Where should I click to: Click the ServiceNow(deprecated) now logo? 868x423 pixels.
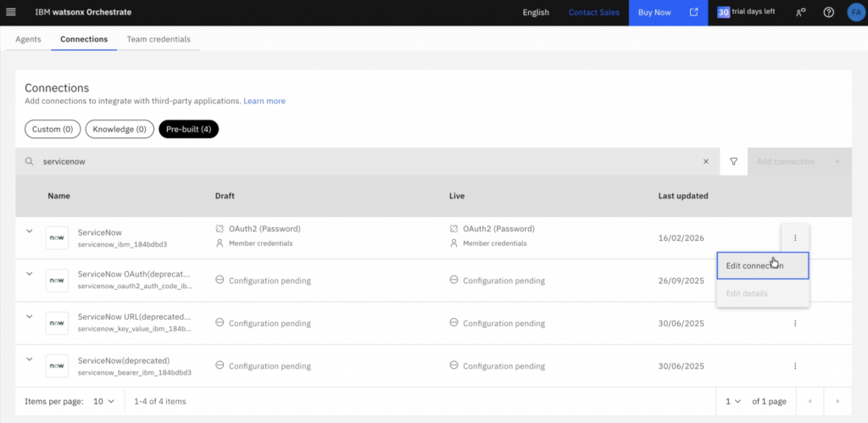tap(57, 366)
